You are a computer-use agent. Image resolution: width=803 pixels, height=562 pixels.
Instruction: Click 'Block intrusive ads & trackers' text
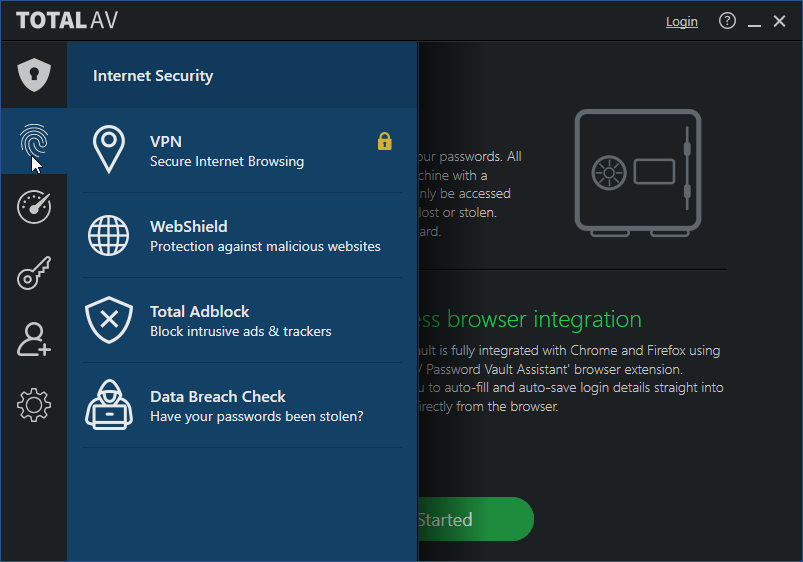pos(241,331)
